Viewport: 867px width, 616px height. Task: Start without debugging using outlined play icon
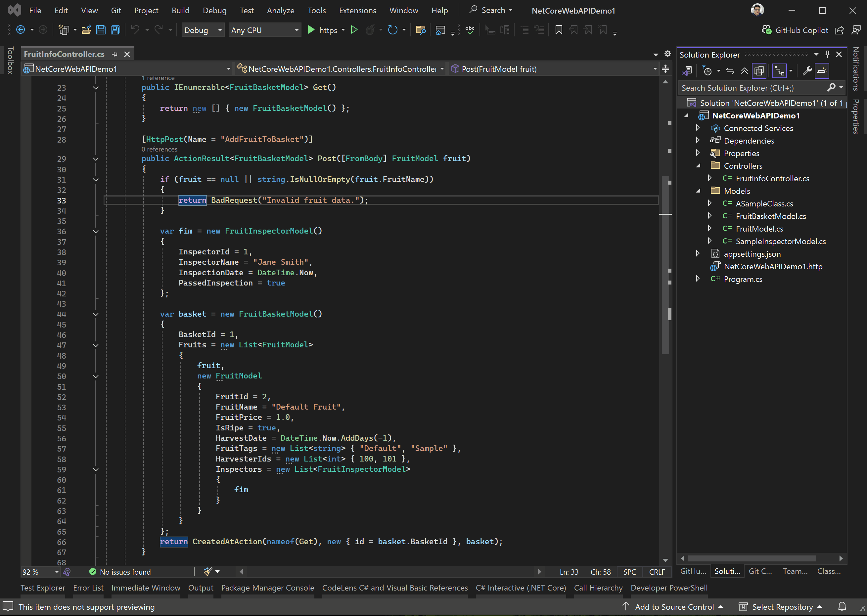point(354,30)
